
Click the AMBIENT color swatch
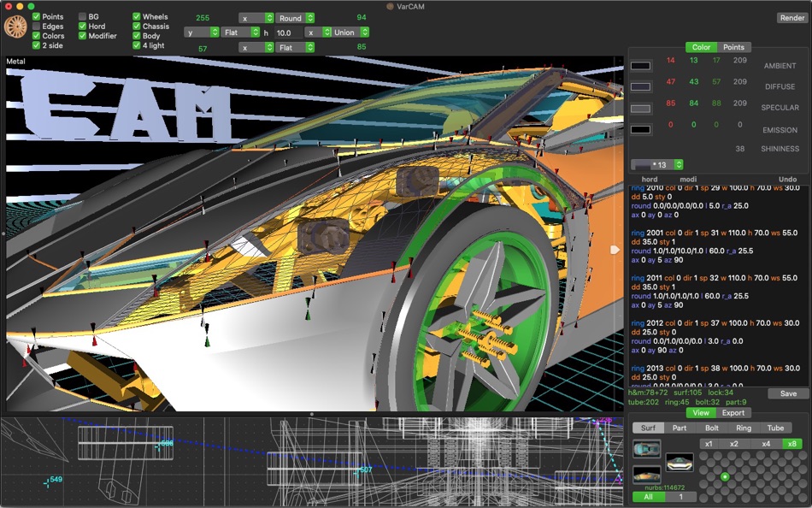click(x=640, y=66)
